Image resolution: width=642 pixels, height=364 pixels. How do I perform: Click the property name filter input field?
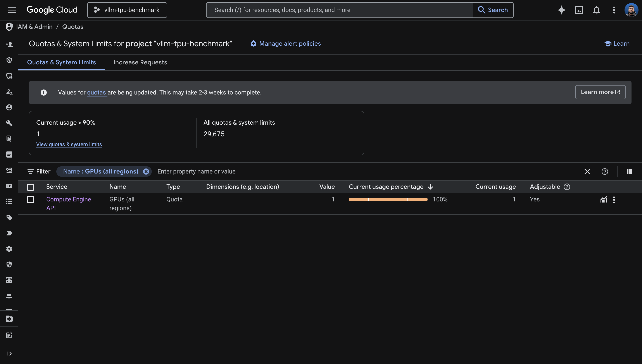196,171
